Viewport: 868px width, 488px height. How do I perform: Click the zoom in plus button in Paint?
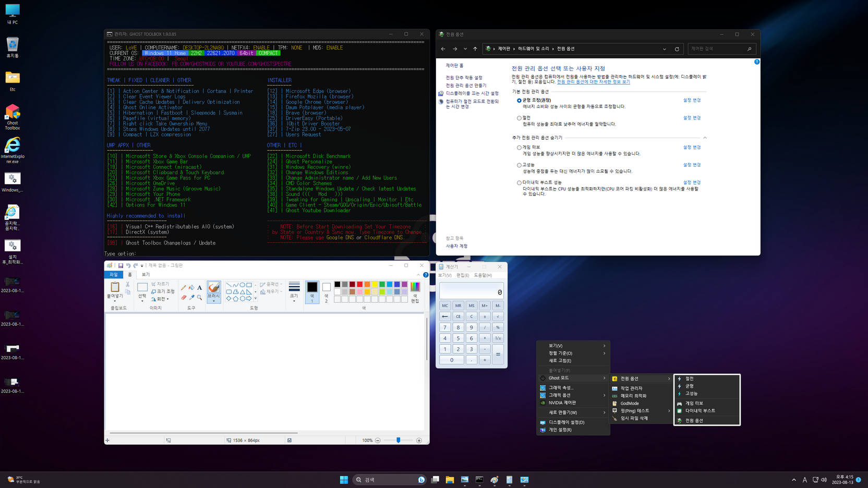pyautogui.click(x=419, y=441)
